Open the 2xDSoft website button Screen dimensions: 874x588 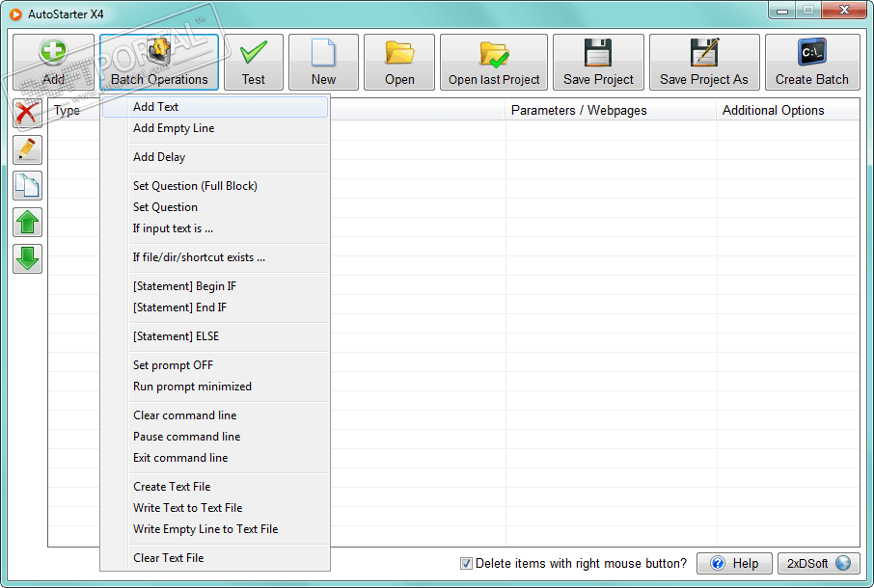click(x=819, y=564)
